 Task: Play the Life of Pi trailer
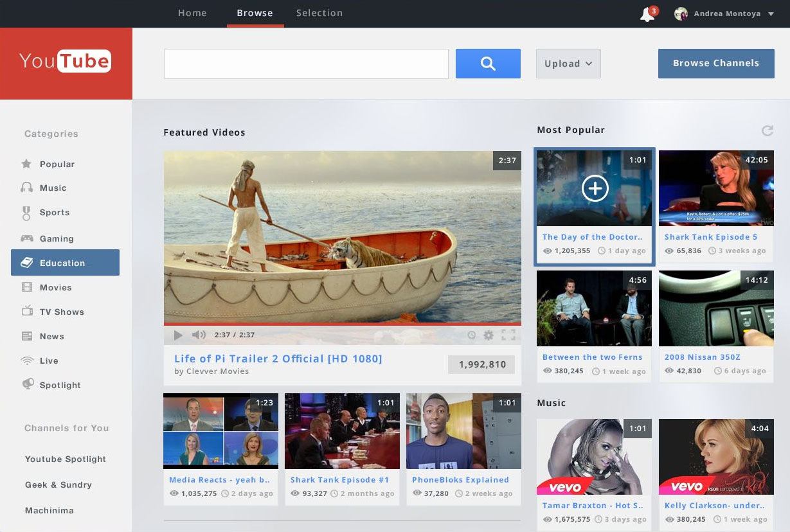[178, 335]
